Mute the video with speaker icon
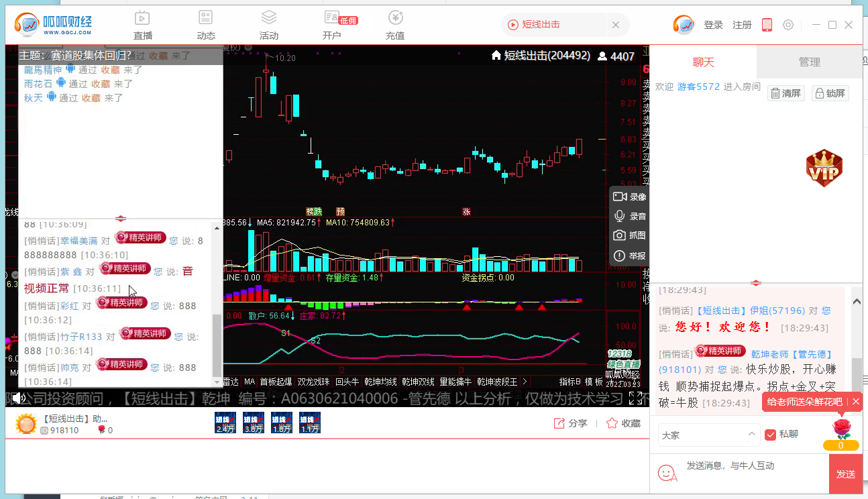 point(18,398)
